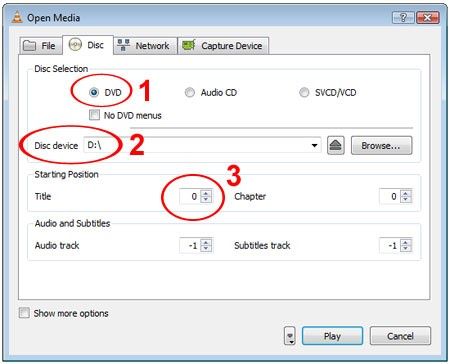Decrease the Chapter spinner value
The width and height of the screenshot is (450, 364).
406,200
